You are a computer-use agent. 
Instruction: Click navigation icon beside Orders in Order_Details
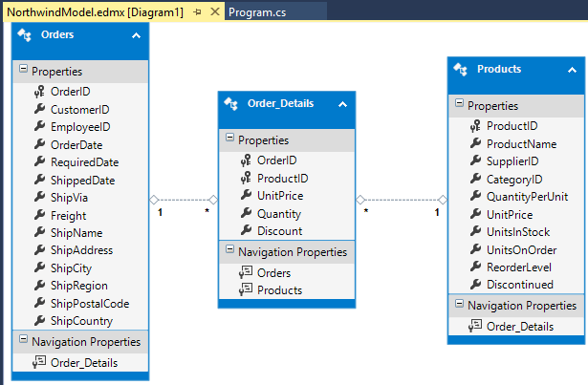246,272
